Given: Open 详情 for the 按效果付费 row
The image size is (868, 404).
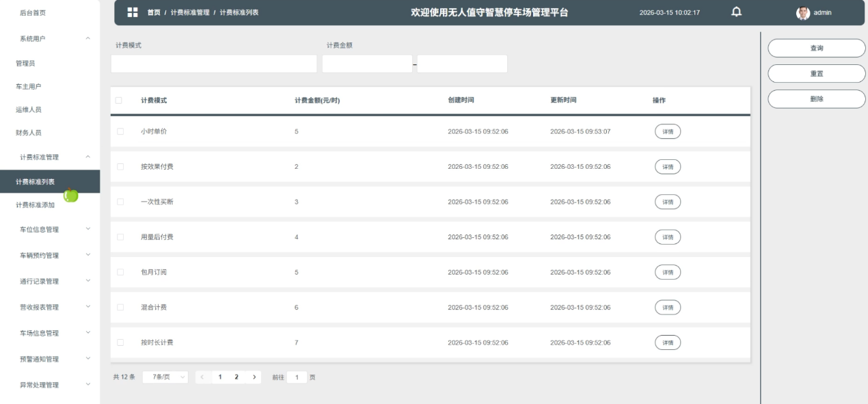Looking at the screenshot, I should coord(668,167).
